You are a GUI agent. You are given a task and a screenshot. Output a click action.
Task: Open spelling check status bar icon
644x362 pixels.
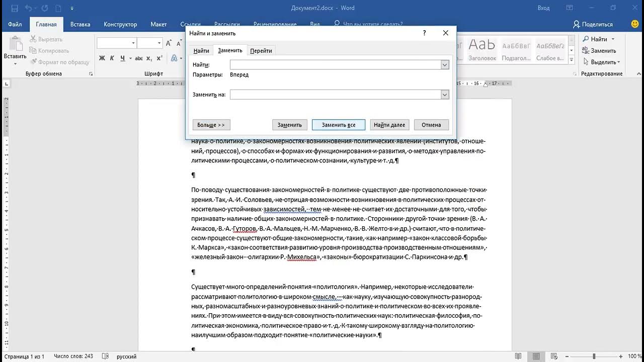(105, 356)
